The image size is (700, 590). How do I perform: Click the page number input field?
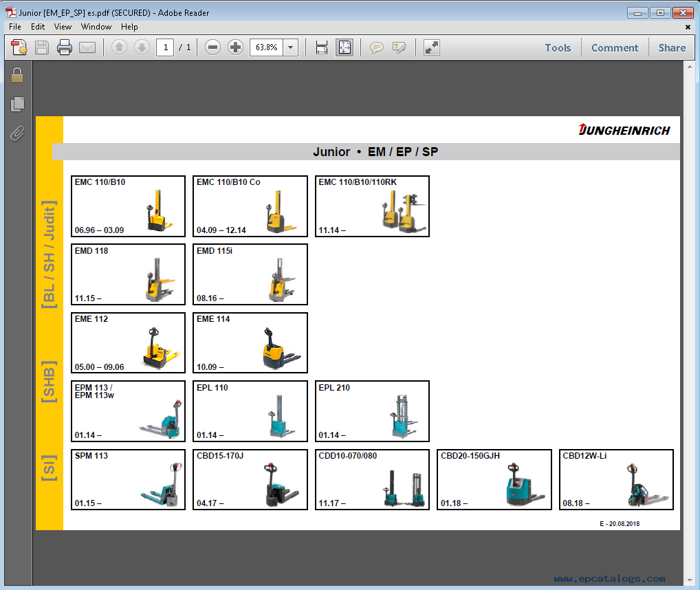pyautogui.click(x=165, y=47)
